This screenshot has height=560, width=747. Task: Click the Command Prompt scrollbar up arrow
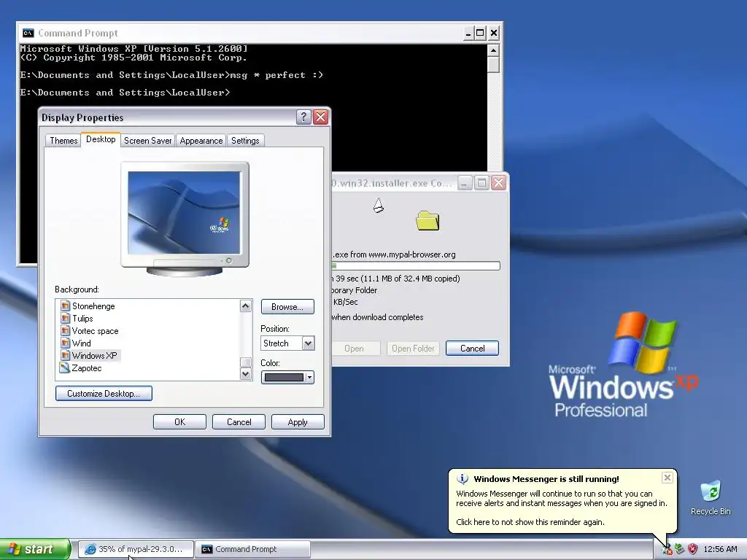494,50
